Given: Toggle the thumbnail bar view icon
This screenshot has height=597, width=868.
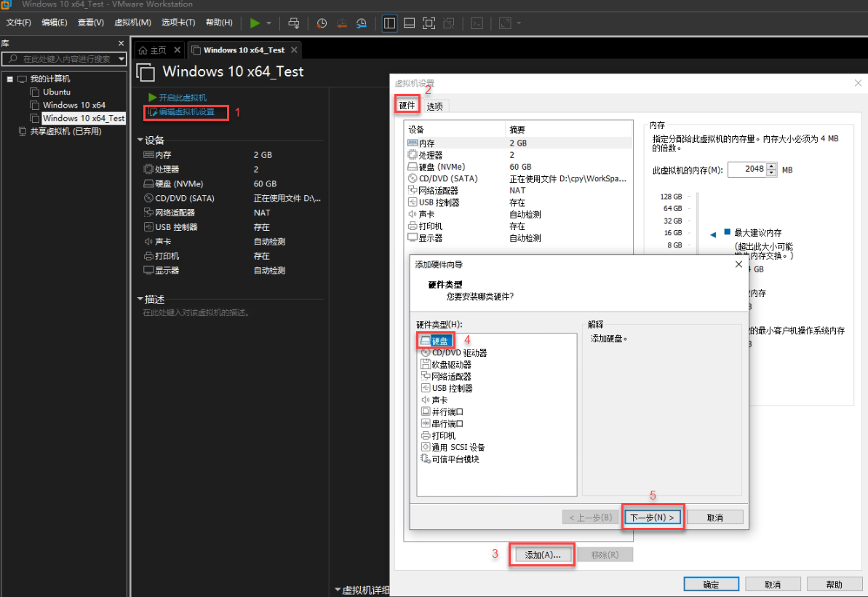Looking at the screenshot, I should coord(409,23).
